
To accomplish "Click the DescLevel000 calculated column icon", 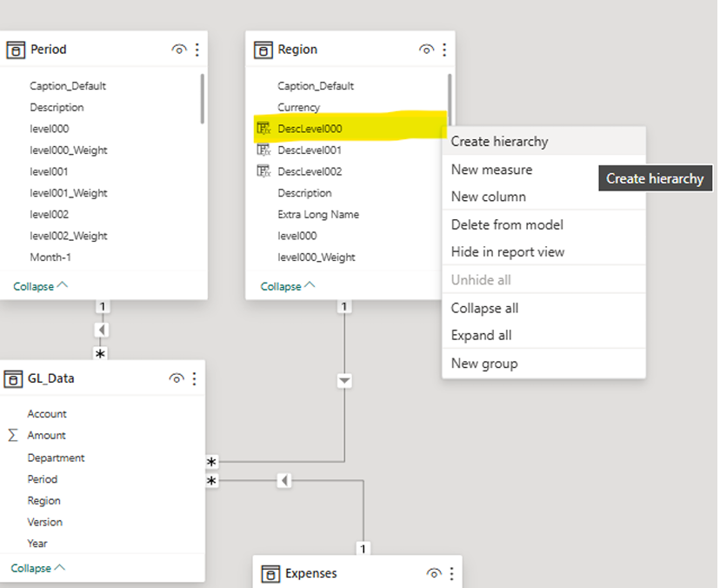I will (x=263, y=128).
